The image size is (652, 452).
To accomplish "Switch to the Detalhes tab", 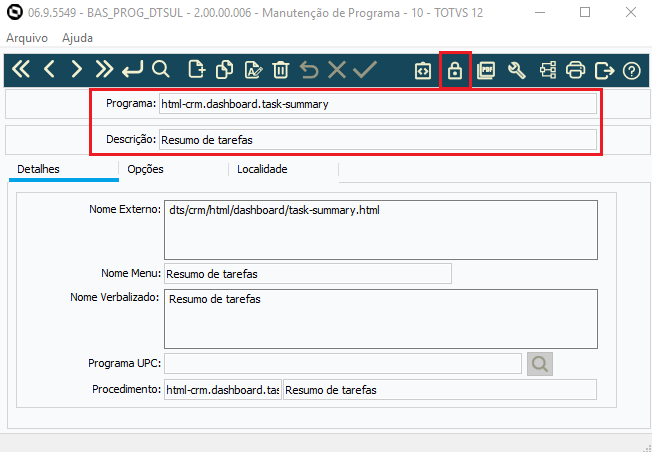I will click(64, 170).
